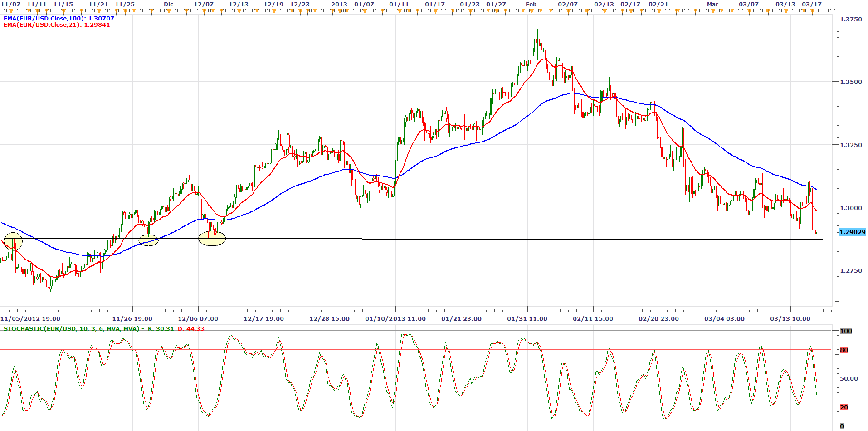Screen dimensions: 868x431
Task: Select the middle yellow ellipse annotation
Action: point(148,240)
